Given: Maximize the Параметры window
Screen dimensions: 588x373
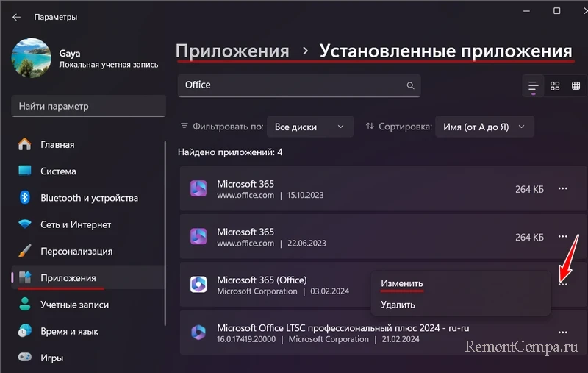Looking at the screenshot, I should 557,11.
